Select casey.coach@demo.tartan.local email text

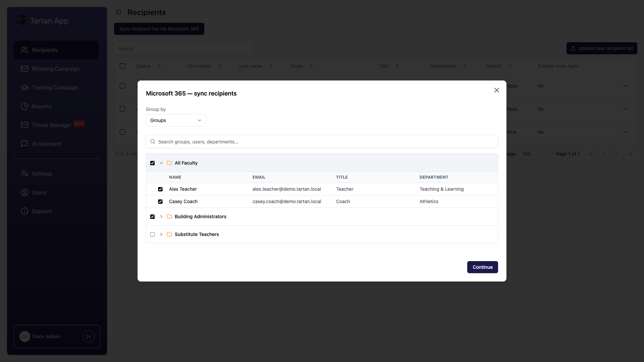tap(287, 201)
